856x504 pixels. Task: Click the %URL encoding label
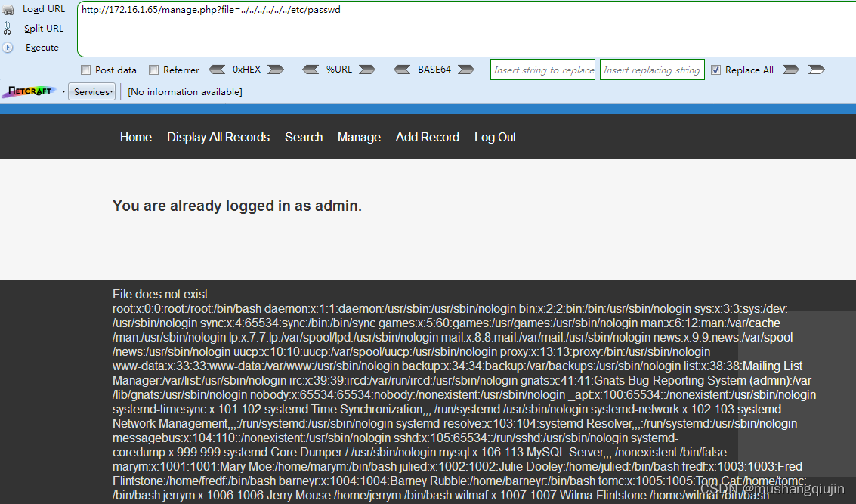[x=339, y=70]
